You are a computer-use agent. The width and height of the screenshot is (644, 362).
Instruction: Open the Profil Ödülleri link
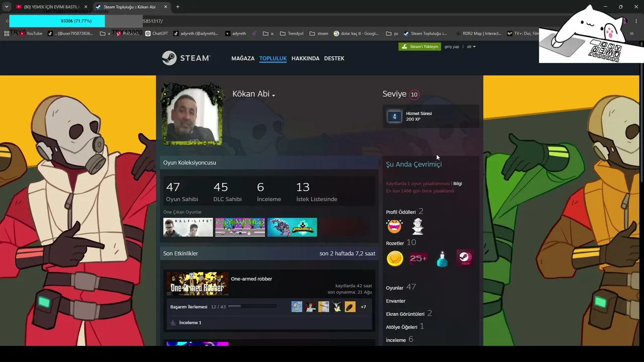coord(400,212)
